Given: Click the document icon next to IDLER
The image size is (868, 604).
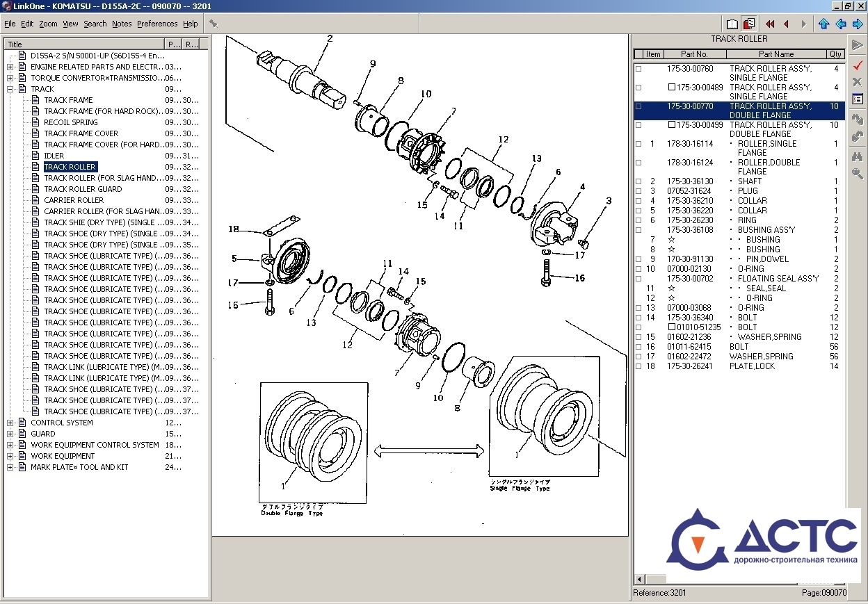Looking at the screenshot, I should pyautogui.click(x=36, y=156).
